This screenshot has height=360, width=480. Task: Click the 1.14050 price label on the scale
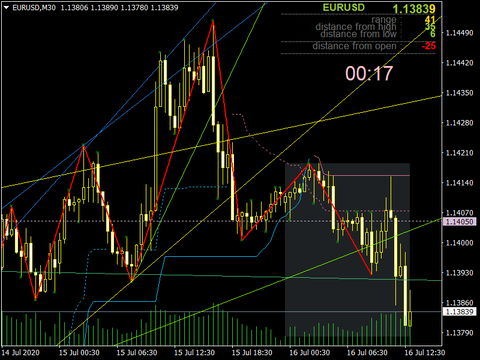pyautogui.click(x=459, y=222)
